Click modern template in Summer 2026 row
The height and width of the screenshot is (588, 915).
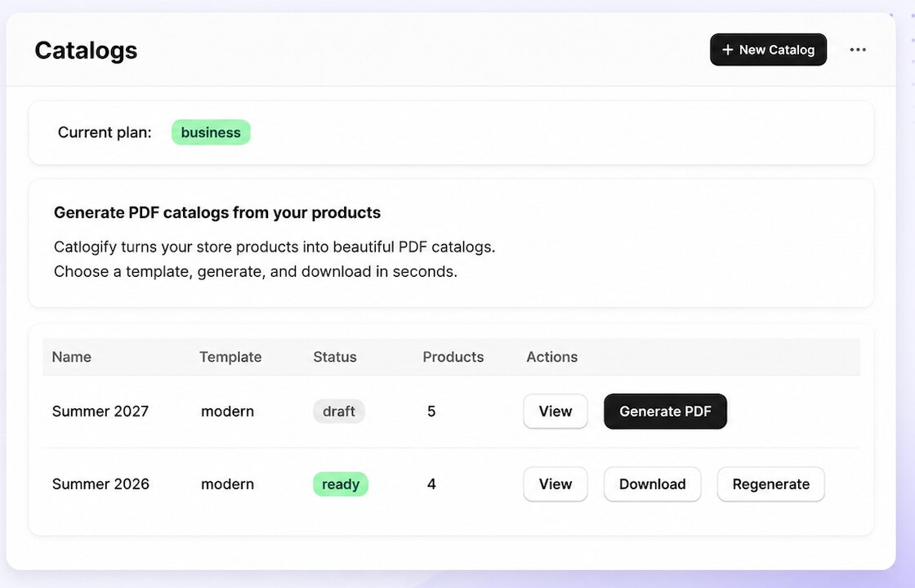[228, 484]
